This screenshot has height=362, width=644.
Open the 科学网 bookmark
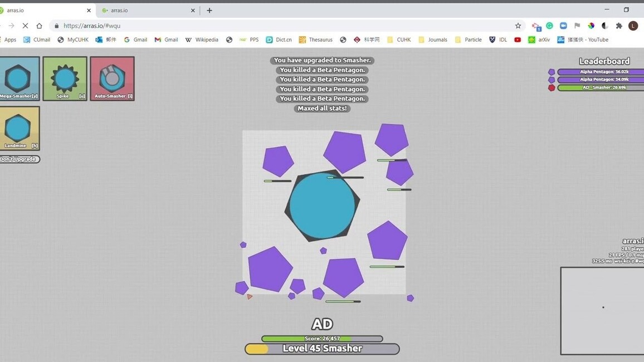(367, 40)
